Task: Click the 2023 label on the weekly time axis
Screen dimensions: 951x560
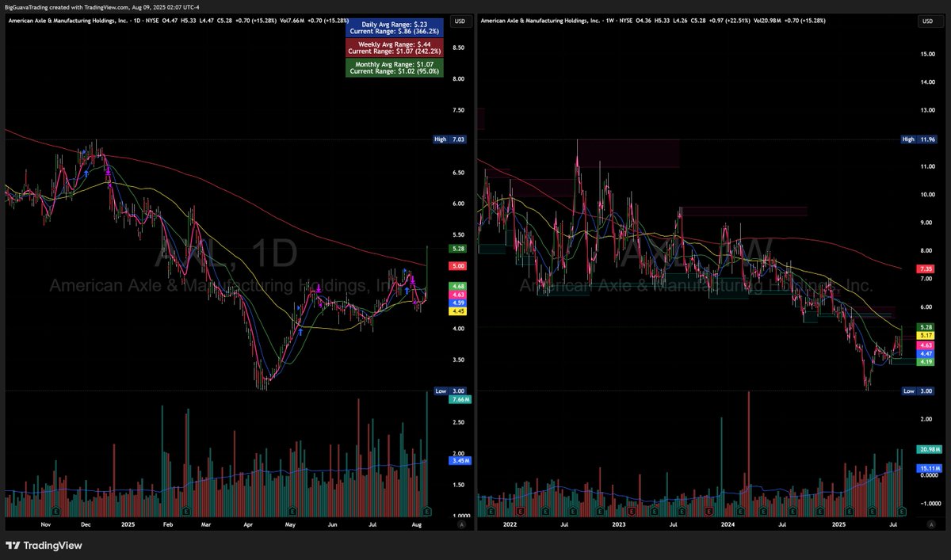Action: point(619,524)
